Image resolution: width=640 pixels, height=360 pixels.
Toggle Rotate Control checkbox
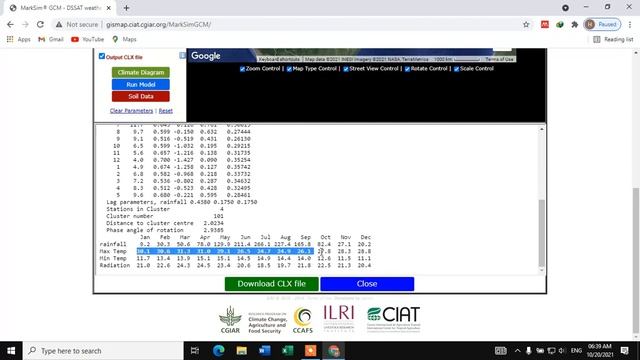click(x=407, y=69)
